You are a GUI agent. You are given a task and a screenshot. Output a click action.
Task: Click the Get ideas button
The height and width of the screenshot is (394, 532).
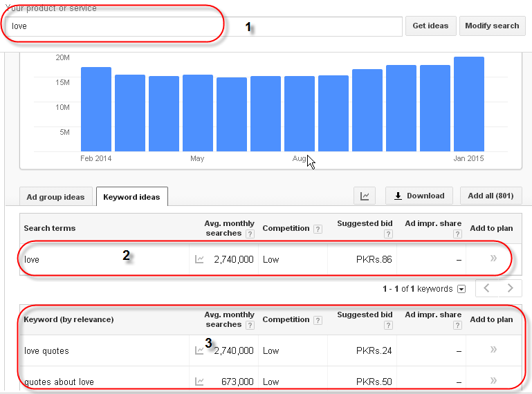coord(430,26)
